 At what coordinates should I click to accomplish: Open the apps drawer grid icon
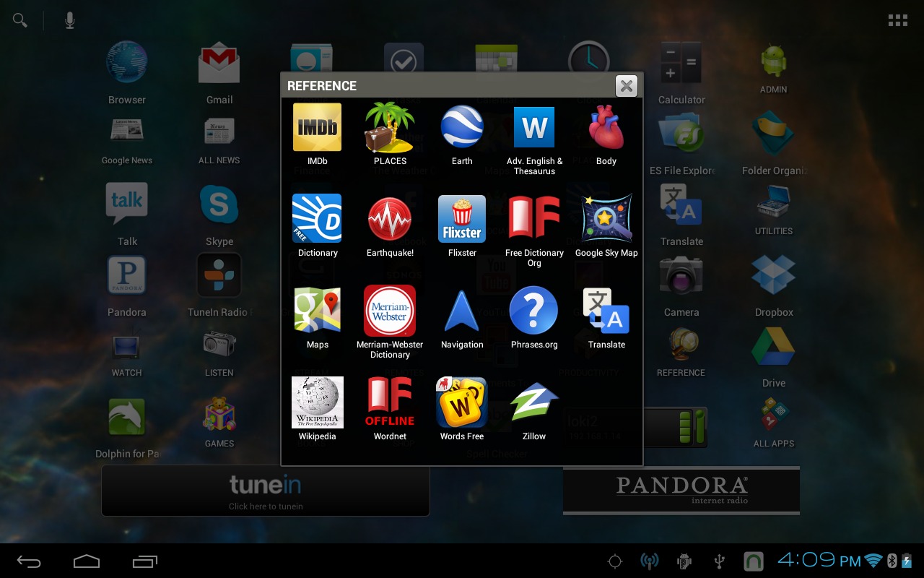pos(898,20)
